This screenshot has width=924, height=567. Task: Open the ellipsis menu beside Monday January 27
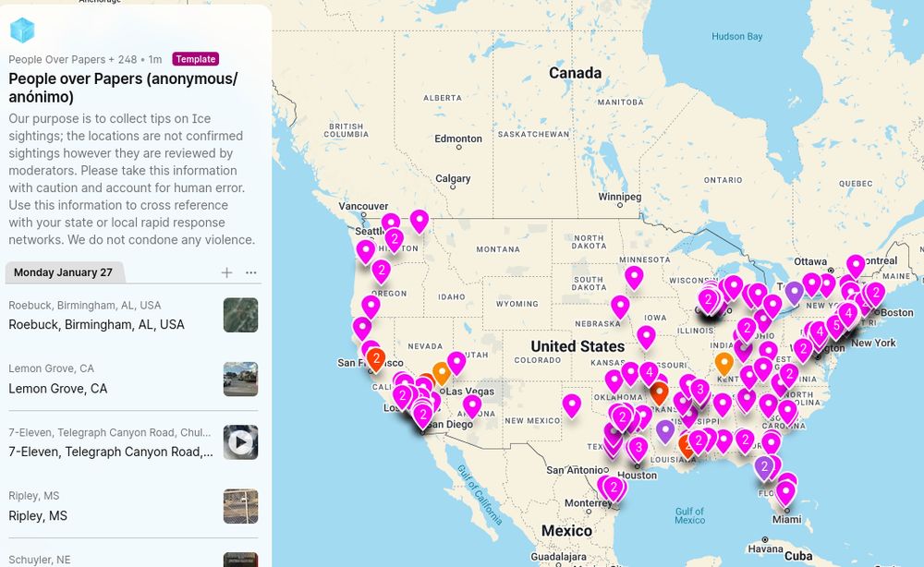(251, 272)
